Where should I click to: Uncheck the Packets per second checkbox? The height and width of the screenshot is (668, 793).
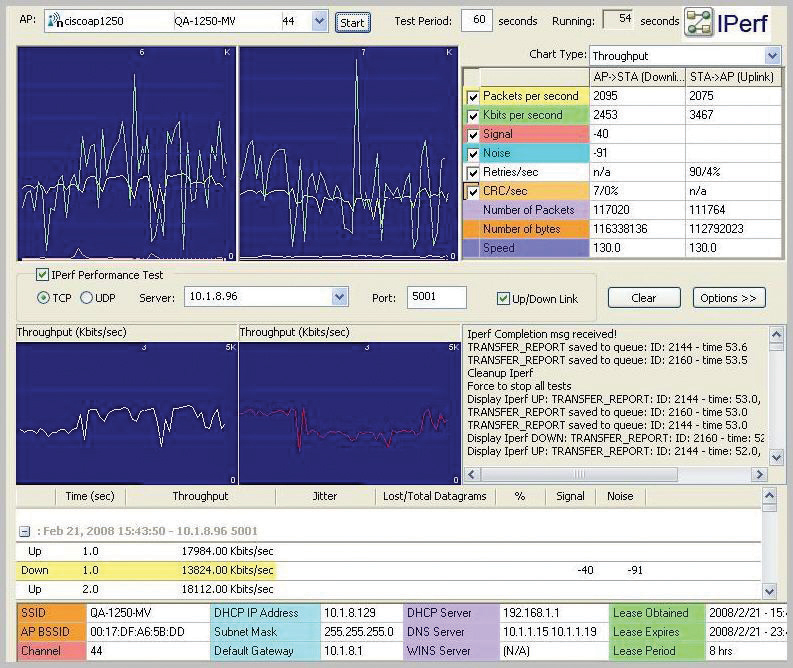coord(472,97)
